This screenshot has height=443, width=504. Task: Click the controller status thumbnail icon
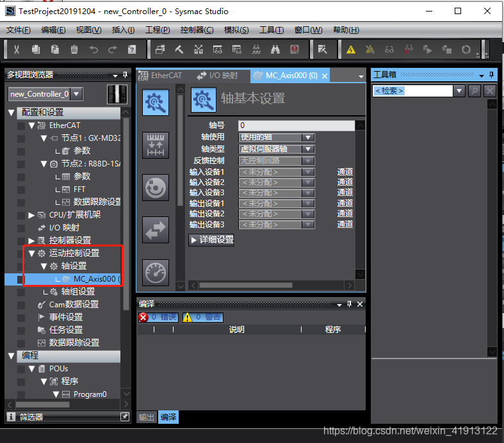coord(117,94)
